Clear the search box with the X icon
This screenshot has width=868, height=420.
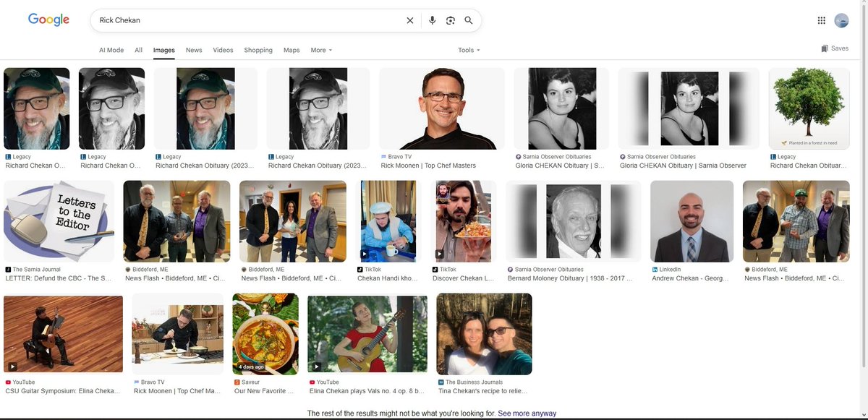coord(410,20)
